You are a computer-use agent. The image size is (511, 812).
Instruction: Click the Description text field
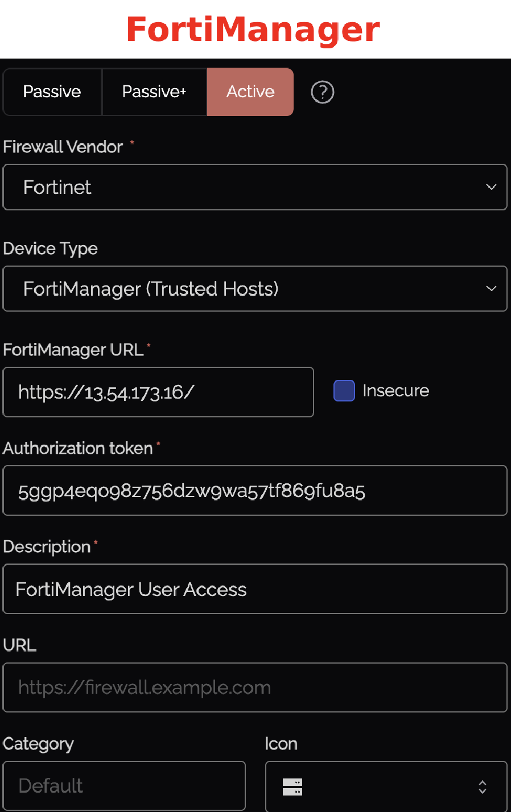254,589
